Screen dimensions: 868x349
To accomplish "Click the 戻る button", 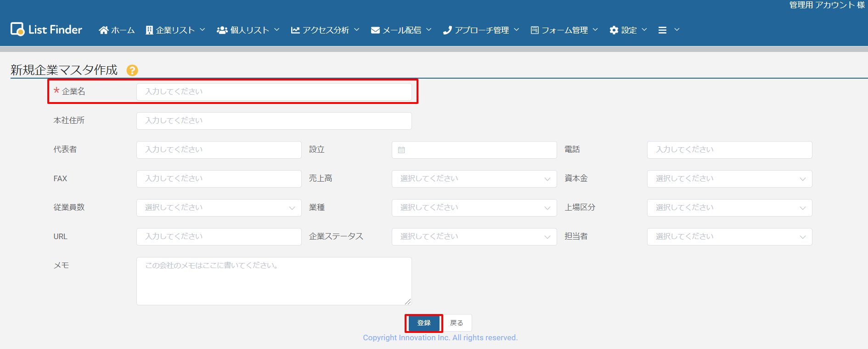I will coord(457,323).
